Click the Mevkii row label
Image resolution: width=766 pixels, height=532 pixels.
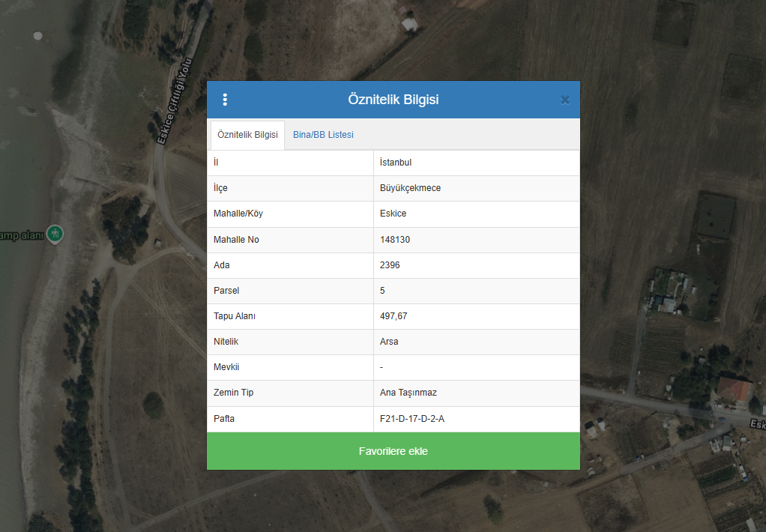tap(226, 367)
